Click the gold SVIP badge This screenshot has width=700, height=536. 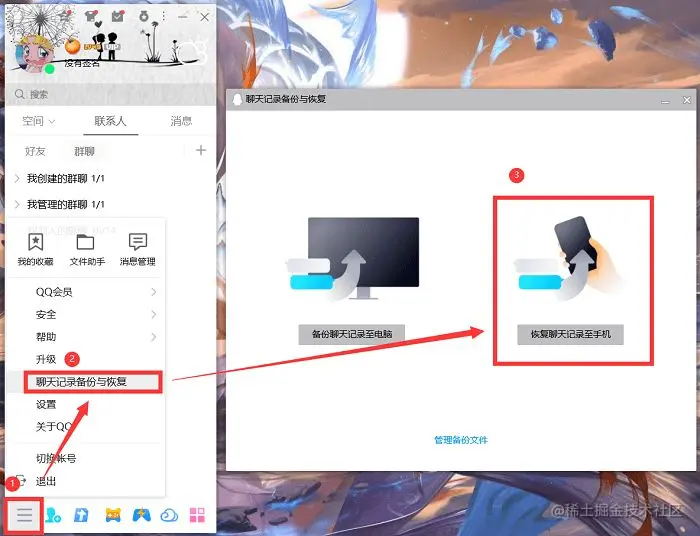[x=92, y=46]
